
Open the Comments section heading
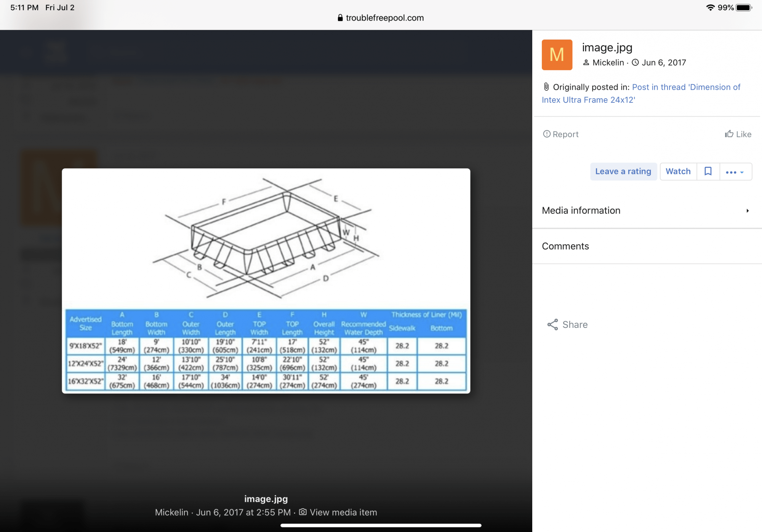pyautogui.click(x=565, y=246)
